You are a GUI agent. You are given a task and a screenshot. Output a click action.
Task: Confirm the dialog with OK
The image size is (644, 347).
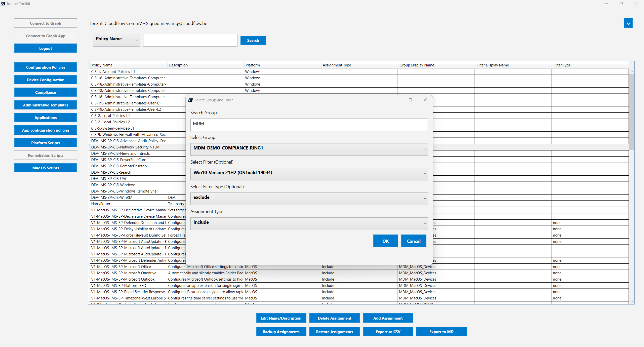point(385,241)
